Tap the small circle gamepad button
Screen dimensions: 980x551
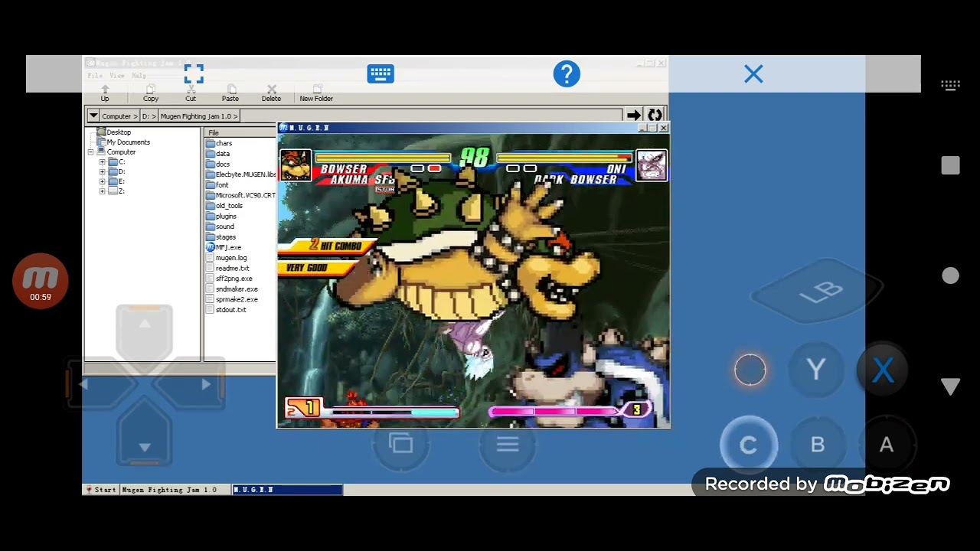[x=750, y=370]
